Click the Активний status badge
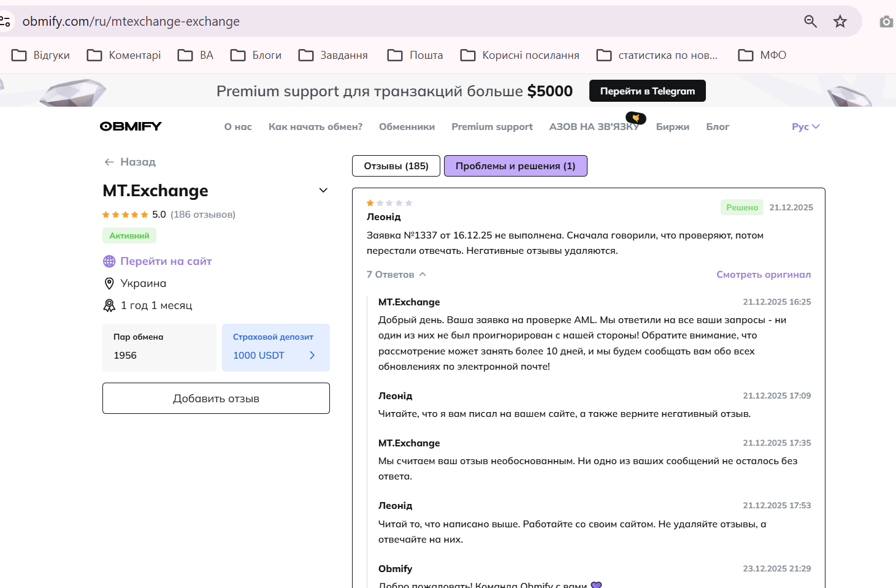The width and height of the screenshot is (896, 588). [x=129, y=235]
